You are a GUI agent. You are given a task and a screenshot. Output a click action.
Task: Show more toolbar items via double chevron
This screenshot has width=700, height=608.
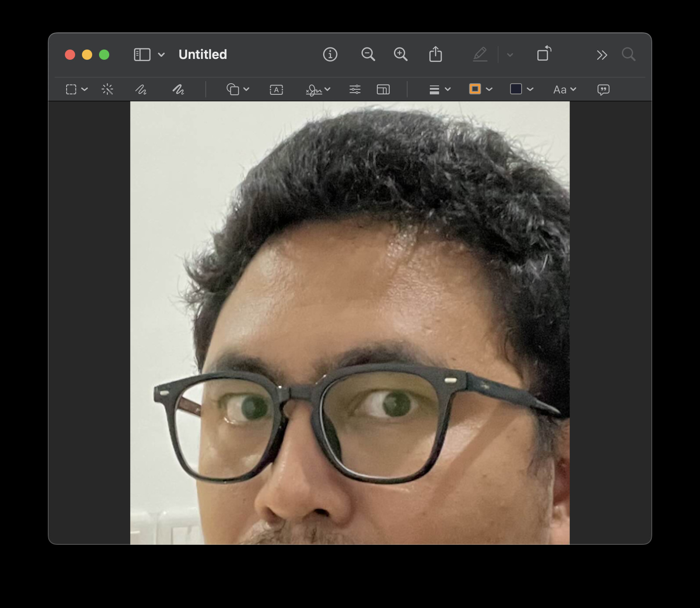602,55
